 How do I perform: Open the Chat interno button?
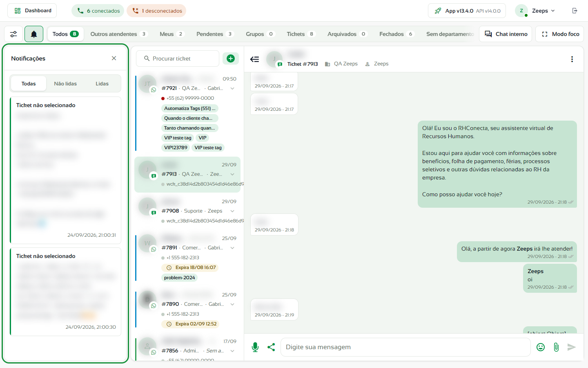click(x=506, y=34)
